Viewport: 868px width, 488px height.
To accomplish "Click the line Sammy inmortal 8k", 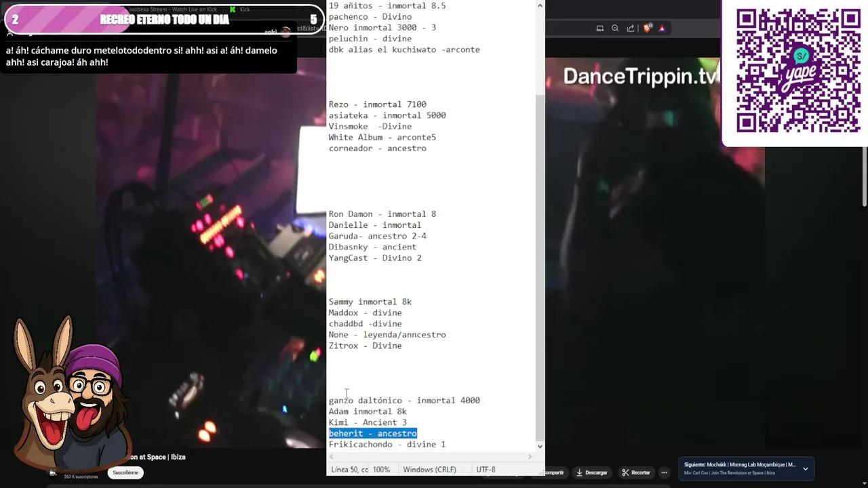I will point(370,302).
